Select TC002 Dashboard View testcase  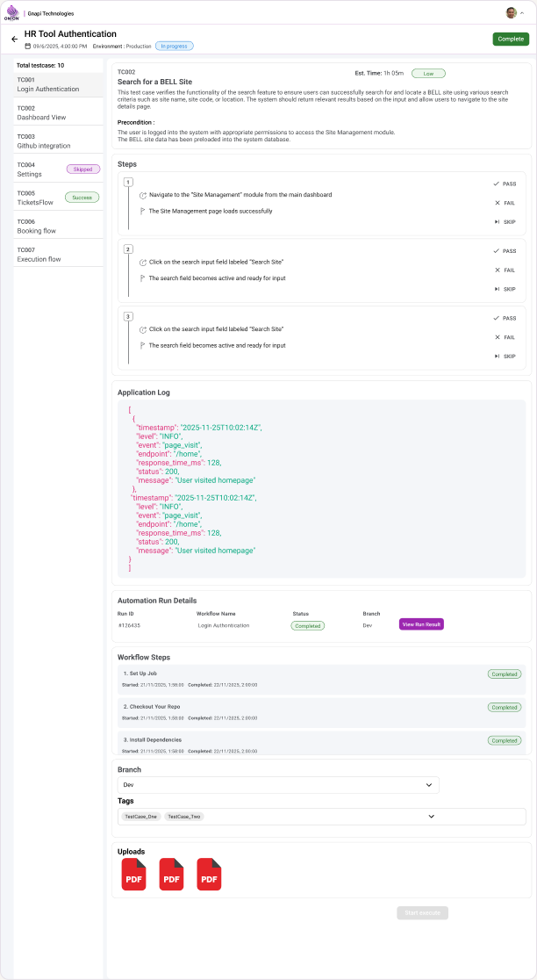59,112
